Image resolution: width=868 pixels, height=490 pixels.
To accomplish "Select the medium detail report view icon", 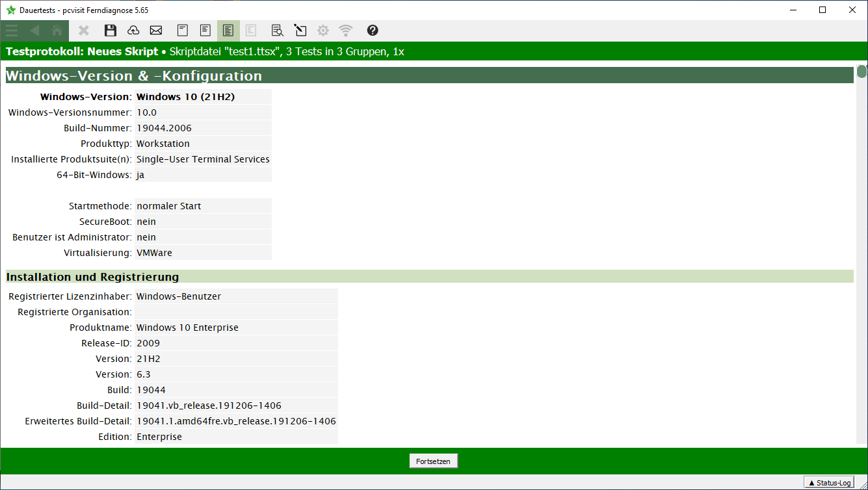I will [205, 31].
